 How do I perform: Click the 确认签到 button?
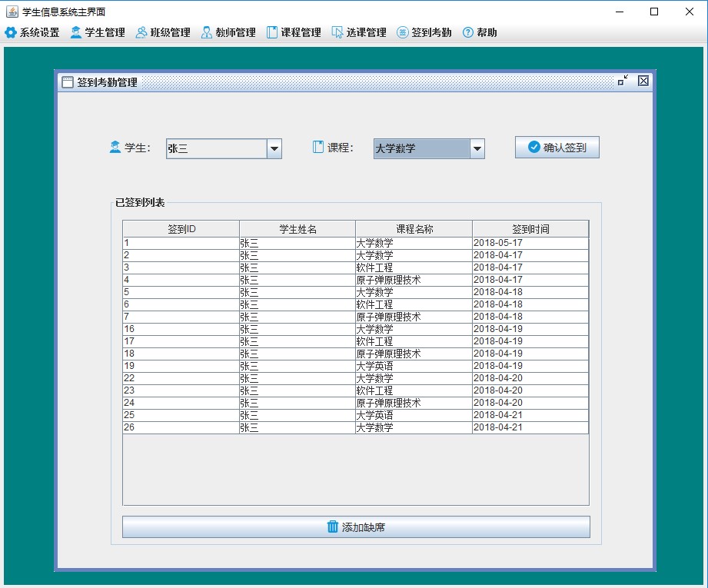(557, 148)
